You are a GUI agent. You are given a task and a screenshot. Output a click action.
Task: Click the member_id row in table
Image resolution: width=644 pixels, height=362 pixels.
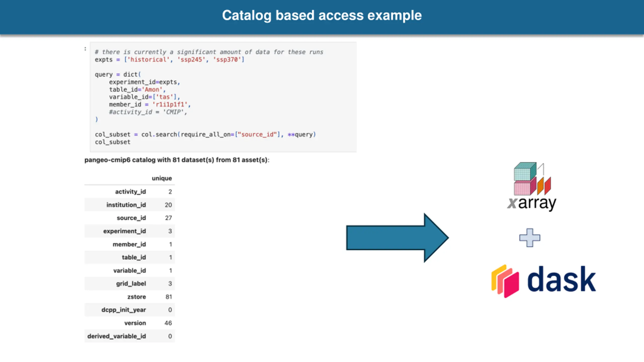tap(130, 244)
